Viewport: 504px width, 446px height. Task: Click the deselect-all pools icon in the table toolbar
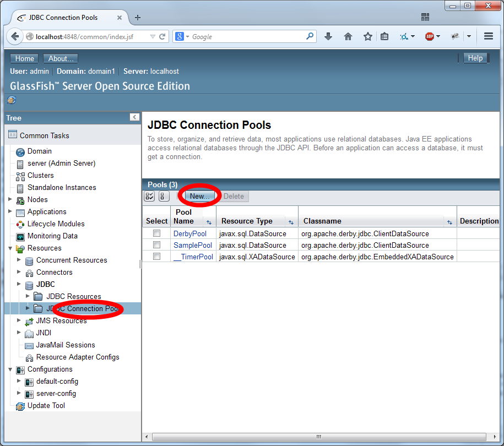coord(164,196)
